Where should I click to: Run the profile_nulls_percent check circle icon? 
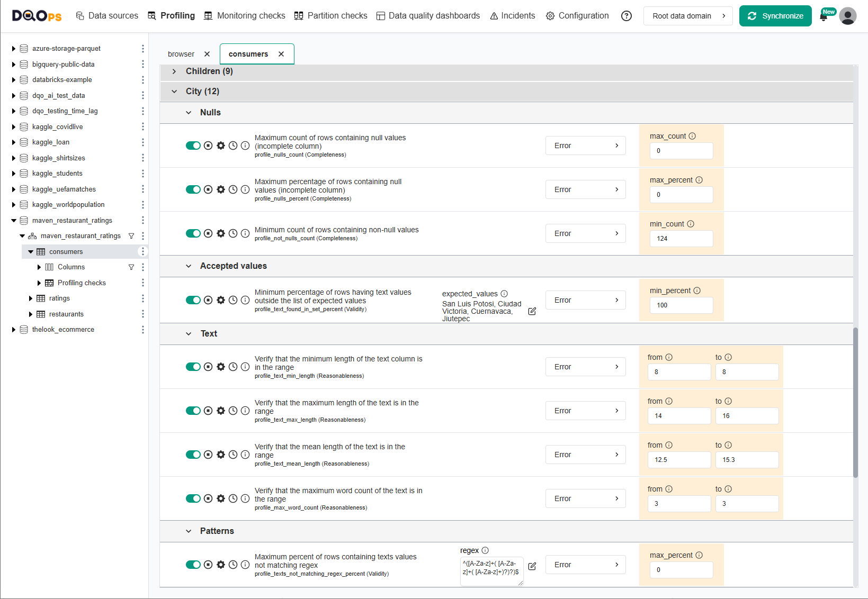[208, 189]
